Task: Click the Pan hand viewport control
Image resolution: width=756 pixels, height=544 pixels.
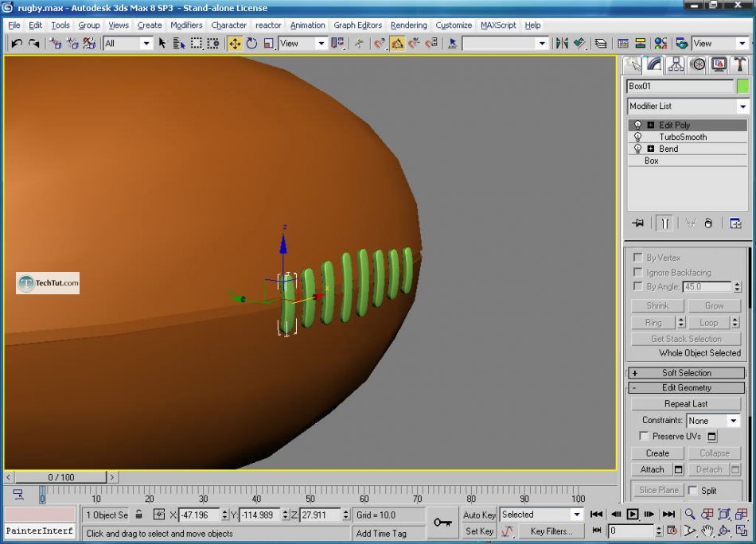Action: [707, 530]
